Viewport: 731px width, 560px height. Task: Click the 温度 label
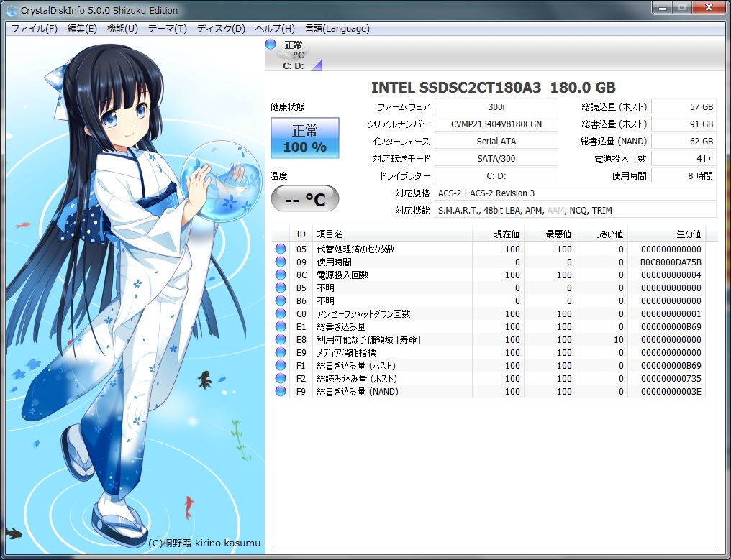pyautogui.click(x=278, y=175)
